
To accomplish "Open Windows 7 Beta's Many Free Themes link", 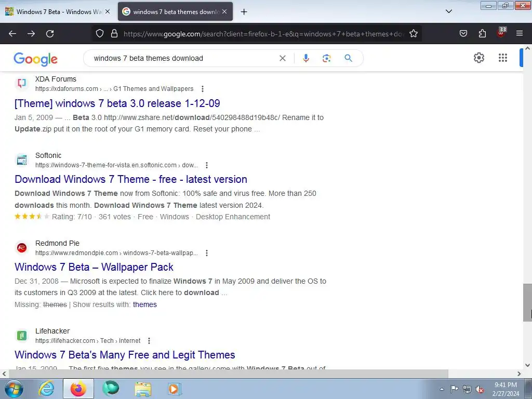I will click(125, 355).
